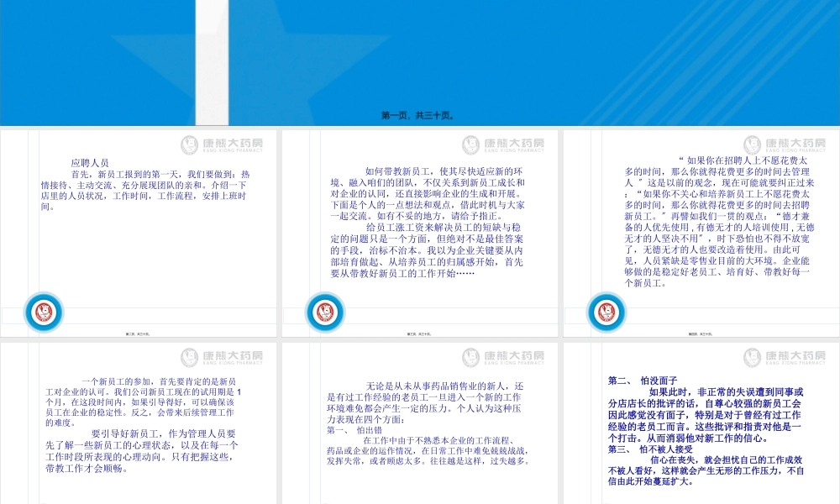
Task: Select the 应聘人员 heading text
Action: point(89,163)
